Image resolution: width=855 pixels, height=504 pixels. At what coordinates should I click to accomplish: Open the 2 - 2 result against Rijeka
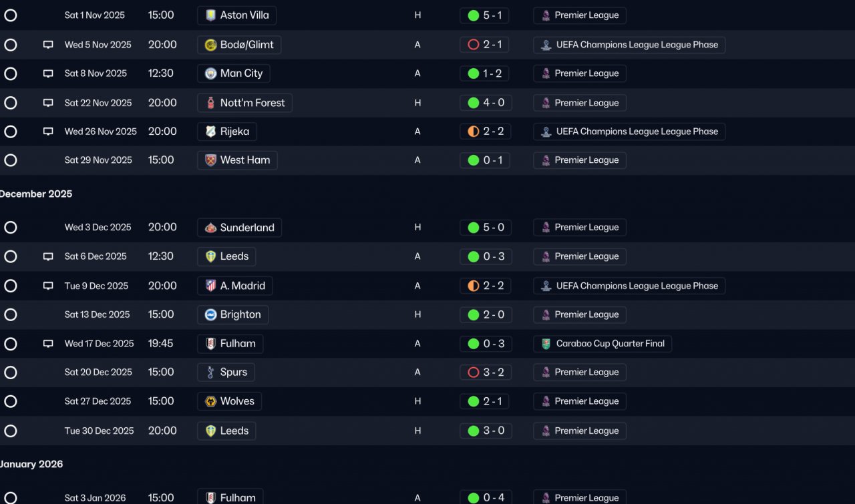tap(485, 132)
